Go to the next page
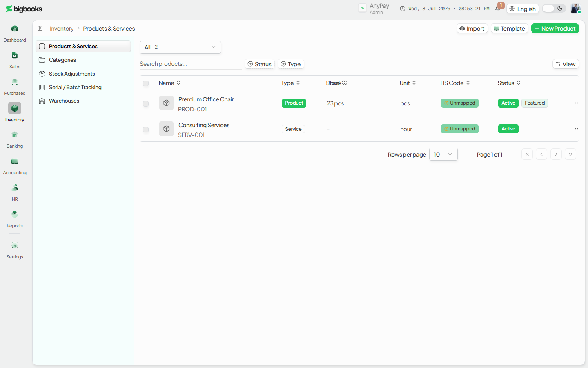This screenshot has height=368, width=588. point(556,154)
